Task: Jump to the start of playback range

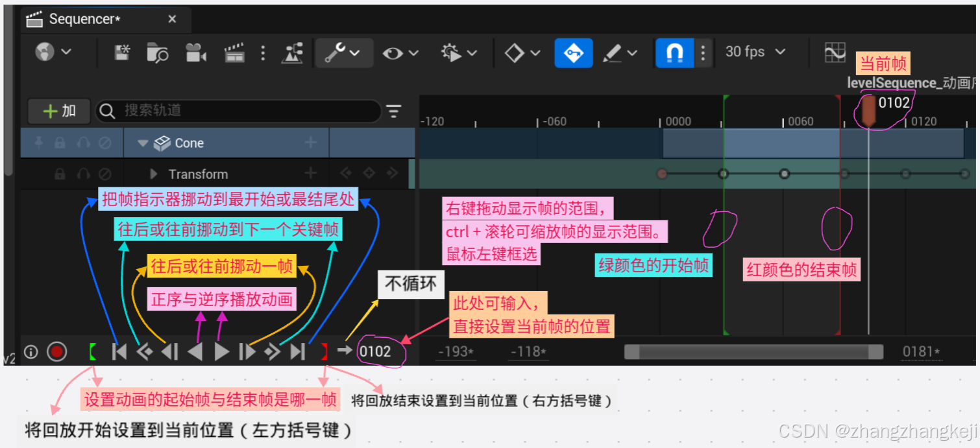Action: click(119, 352)
